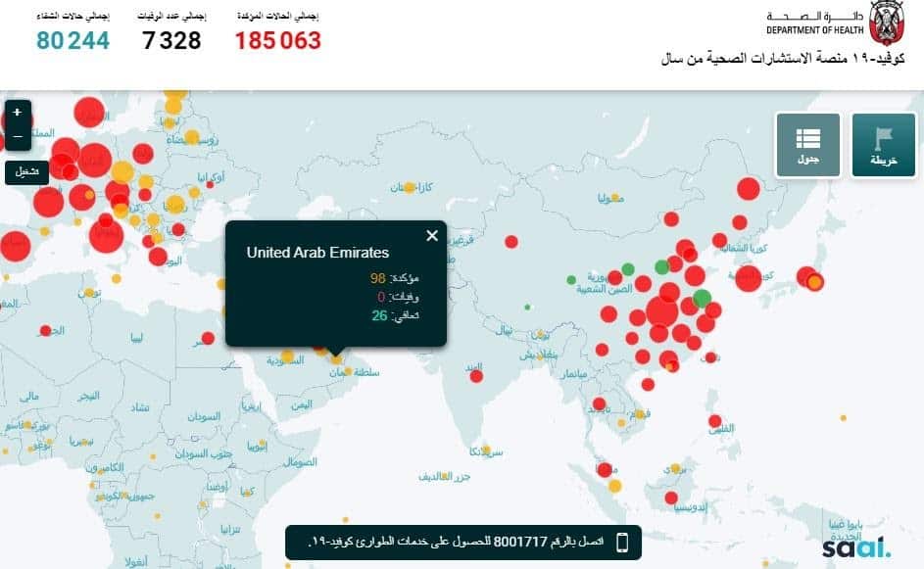The width and height of the screenshot is (924, 569).
Task: Click the phone icon in emergency banner
Action: point(621,542)
